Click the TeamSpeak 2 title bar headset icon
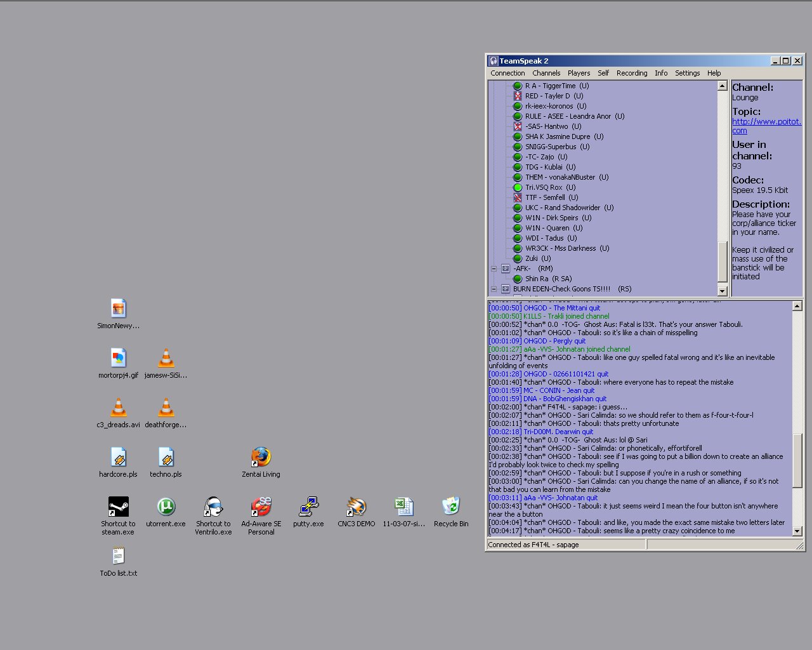Viewport: 812px width, 650px height. (494, 61)
